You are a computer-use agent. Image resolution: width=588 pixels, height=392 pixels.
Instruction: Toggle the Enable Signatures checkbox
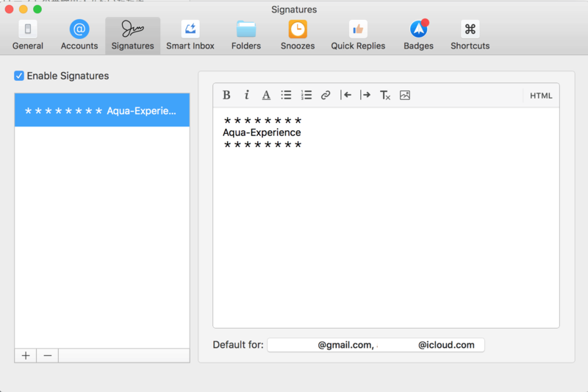(19, 76)
